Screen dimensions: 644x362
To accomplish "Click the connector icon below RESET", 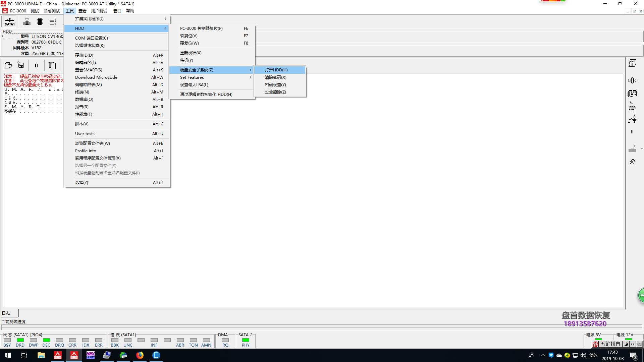I will coord(632,119).
